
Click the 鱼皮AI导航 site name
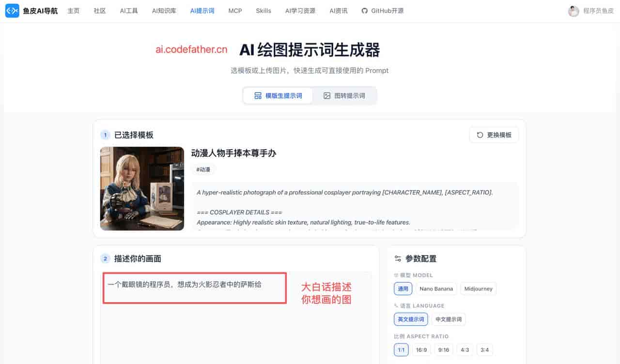40,11
